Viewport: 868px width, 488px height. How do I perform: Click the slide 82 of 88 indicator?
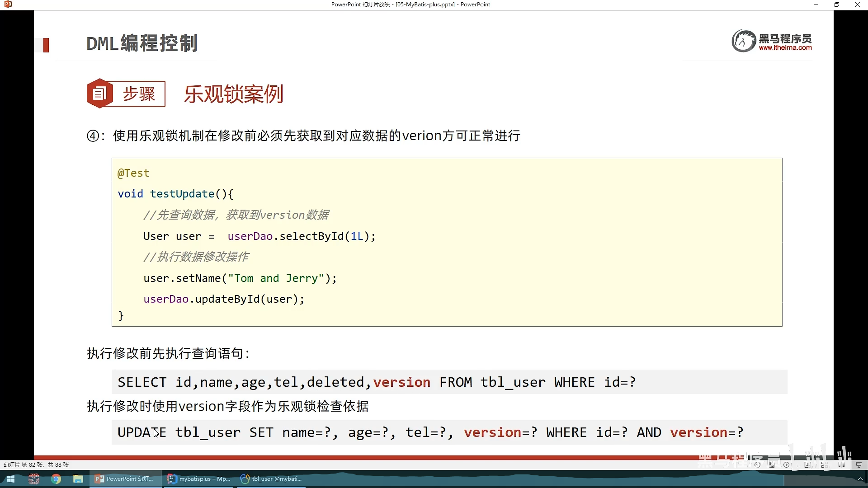[x=36, y=465]
